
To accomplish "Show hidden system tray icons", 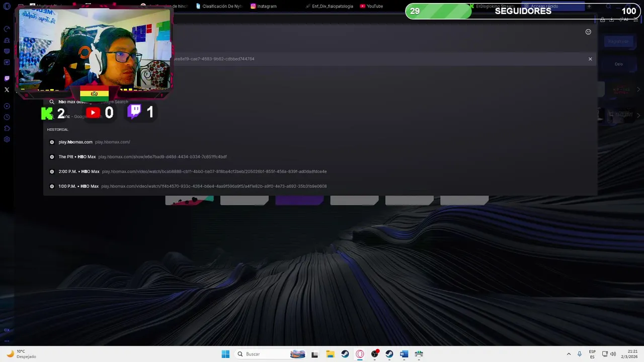I will pos(569,354).
